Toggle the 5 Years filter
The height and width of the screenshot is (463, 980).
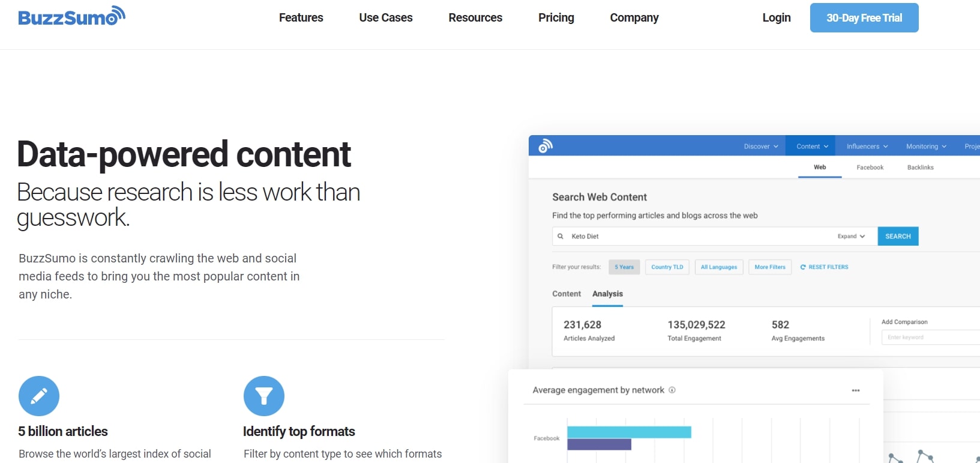[624, 267]
